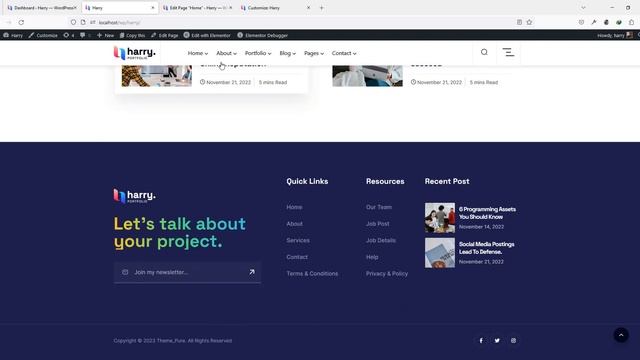The width and height of the screenshot is (640, 360).
Task: Expand the Portfolio dropdown menu
Action: click(258, 53)
